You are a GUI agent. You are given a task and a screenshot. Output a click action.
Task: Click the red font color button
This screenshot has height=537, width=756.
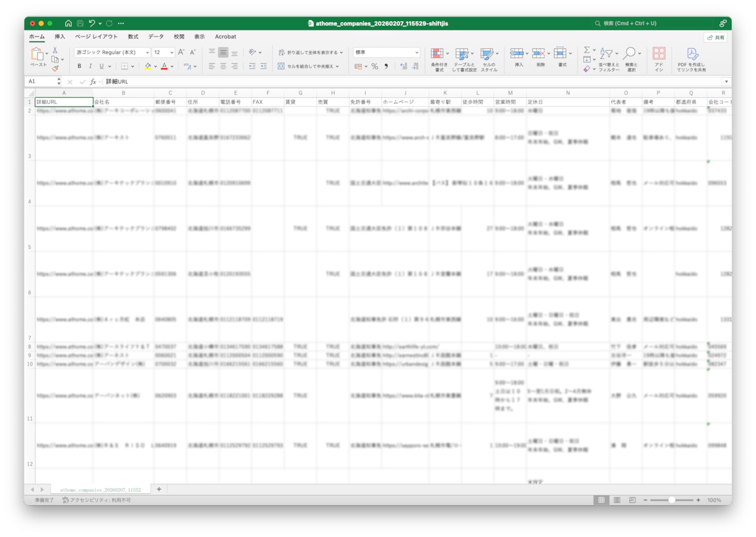click(x=164, y=66)
